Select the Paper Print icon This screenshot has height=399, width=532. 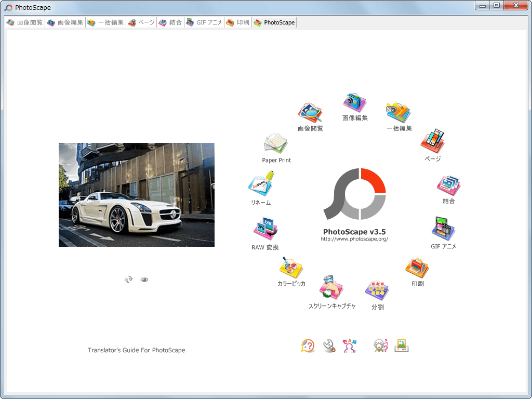[276, 144]
